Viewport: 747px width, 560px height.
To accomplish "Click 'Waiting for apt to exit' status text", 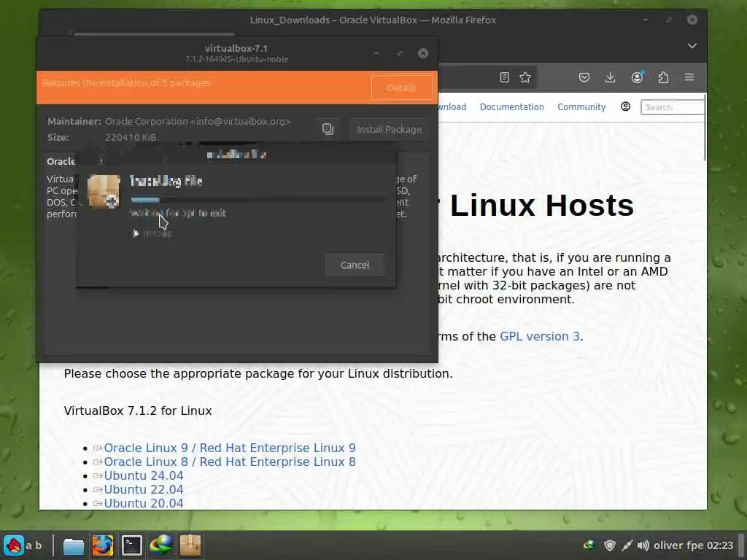I will pyautogui.click(x=178, y=213).
